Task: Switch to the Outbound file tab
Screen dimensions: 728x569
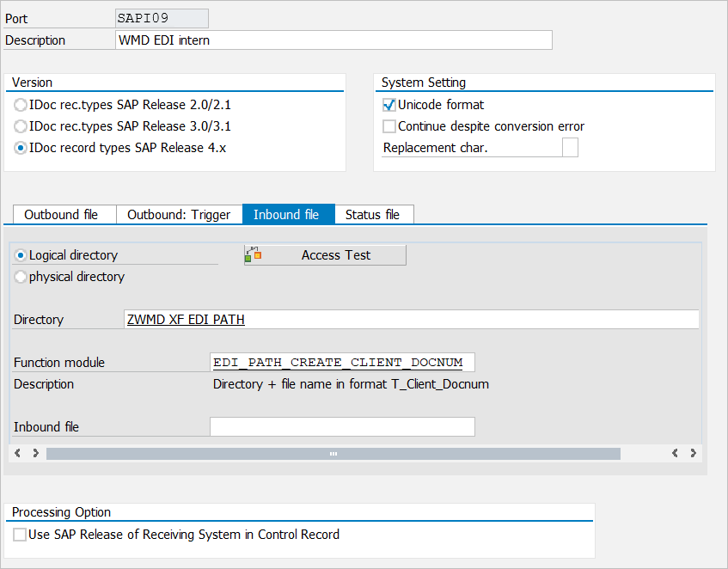Action: pyautogui.click(x=61, y=215)
